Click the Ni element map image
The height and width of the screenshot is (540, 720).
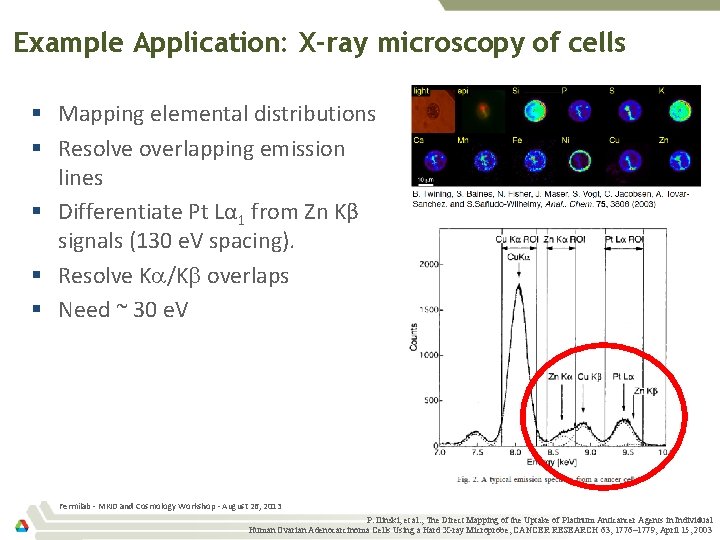pos(580,161)
